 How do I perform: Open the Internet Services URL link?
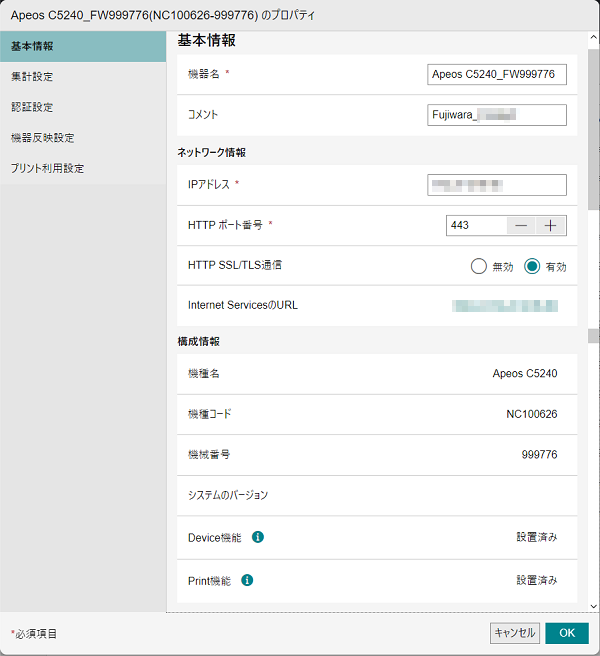[x=505, y=306]
